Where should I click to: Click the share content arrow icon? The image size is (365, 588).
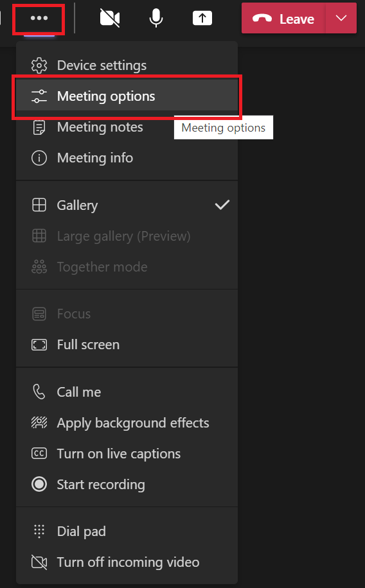click(x=202, y=18)
